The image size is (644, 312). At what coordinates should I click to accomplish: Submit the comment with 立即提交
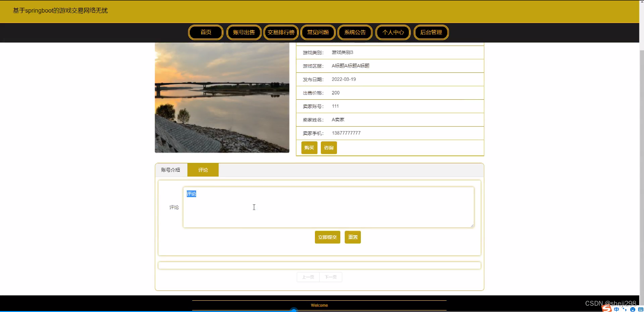point(327,237)
